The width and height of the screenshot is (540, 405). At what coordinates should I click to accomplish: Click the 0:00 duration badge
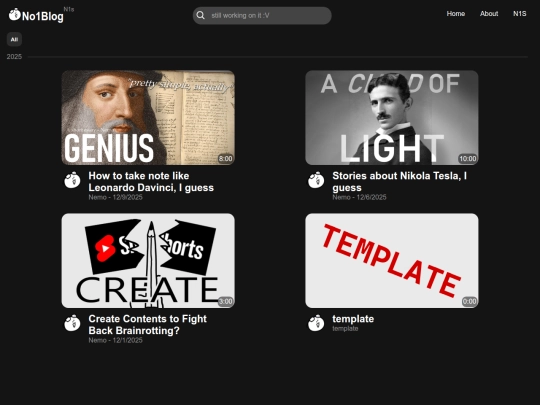[x=469, y=302]
